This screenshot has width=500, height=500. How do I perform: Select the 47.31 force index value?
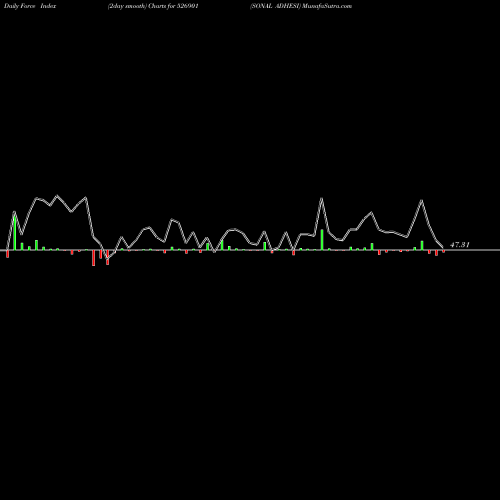(460, 245)
